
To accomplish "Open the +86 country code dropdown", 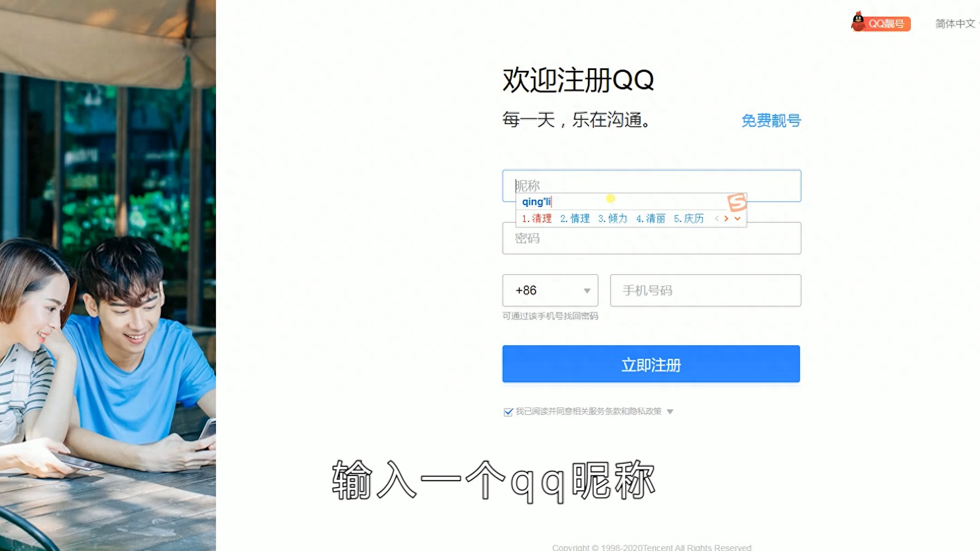I will click(x=550, y=290).
